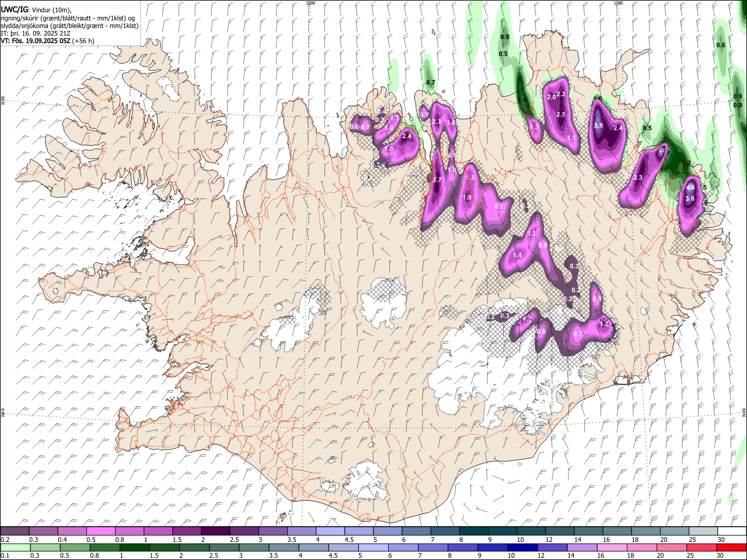Click the bright red 30 swatch on the bottom scale

[x=731, y=548]
